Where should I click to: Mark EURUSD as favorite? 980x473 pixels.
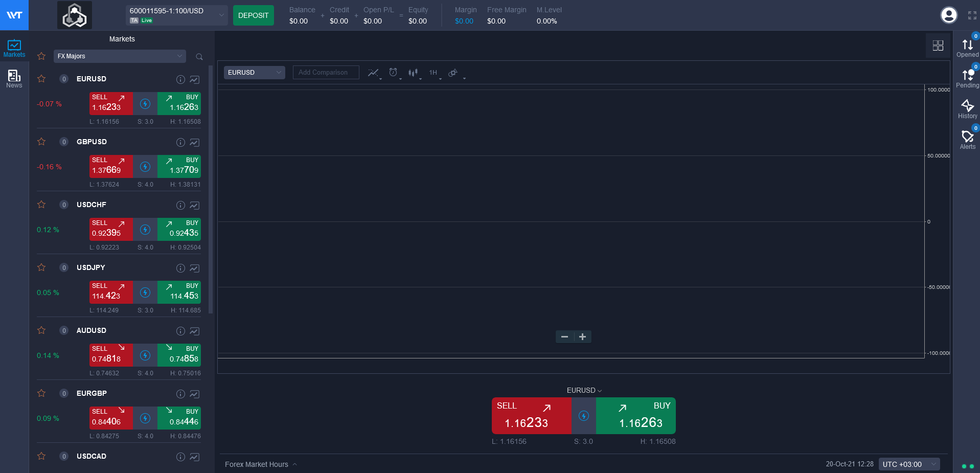41,79
